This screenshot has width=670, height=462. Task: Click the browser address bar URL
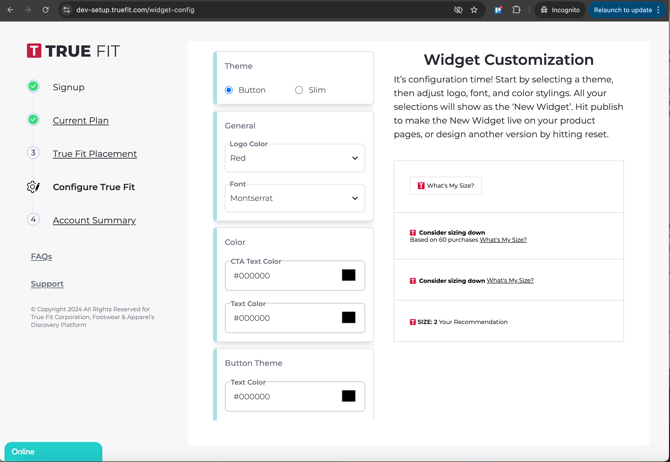point(135,10)
